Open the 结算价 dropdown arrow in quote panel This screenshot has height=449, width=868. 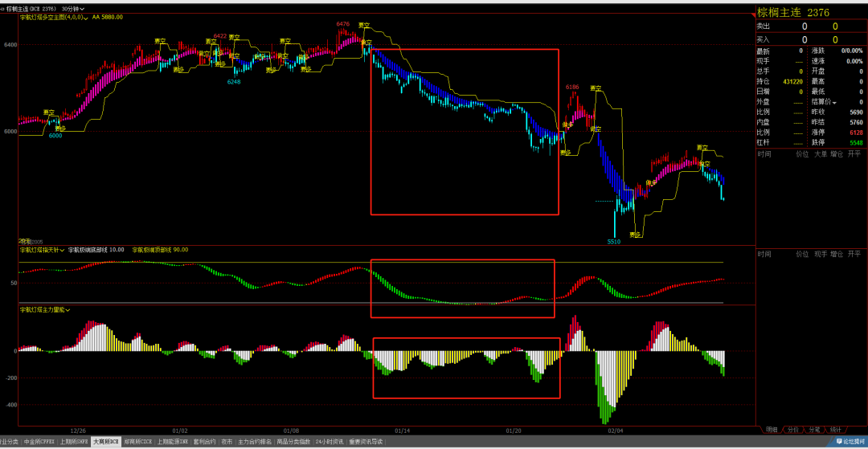pyautogui.click(x=833, y=102)
